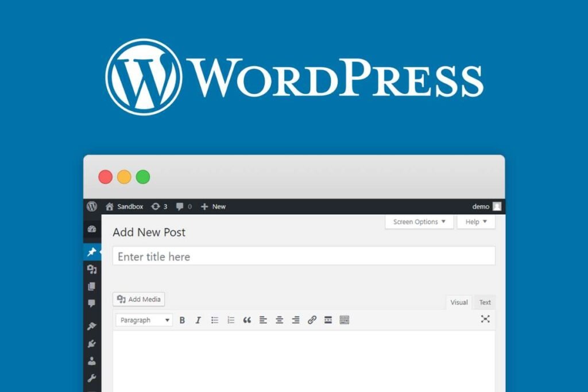This screenshot has width=588, height=392.
Task: Open Tools wrench icon in sidebar
Action: tap(92, 378)
